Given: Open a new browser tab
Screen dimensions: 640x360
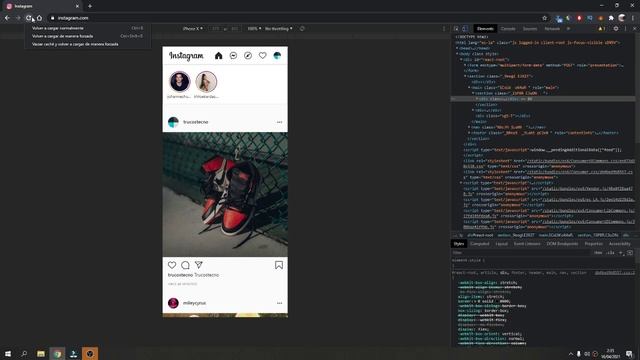Looking at the screenshot, I should coord(90,6).
